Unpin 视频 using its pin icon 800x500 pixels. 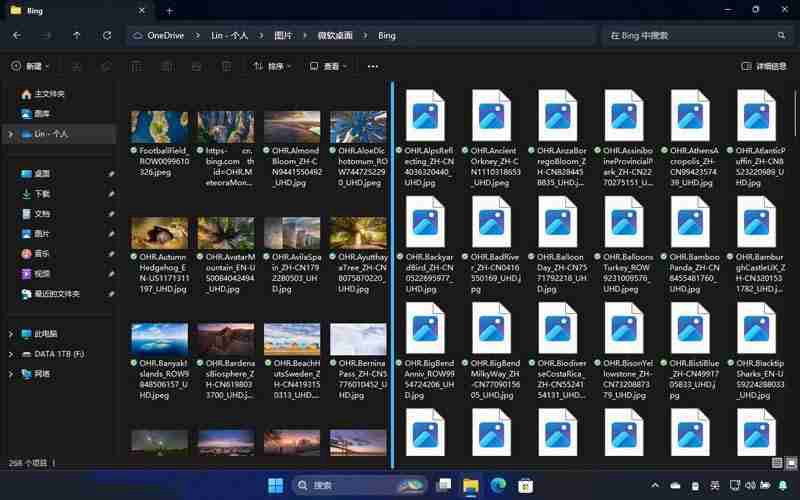(x=111, y=274)
